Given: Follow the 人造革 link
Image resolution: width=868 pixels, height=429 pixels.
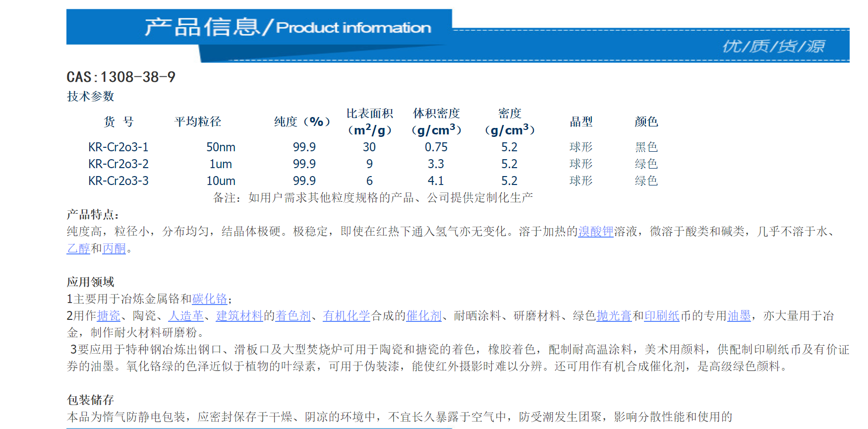Looking at the screenshot, I should (186, 316).
